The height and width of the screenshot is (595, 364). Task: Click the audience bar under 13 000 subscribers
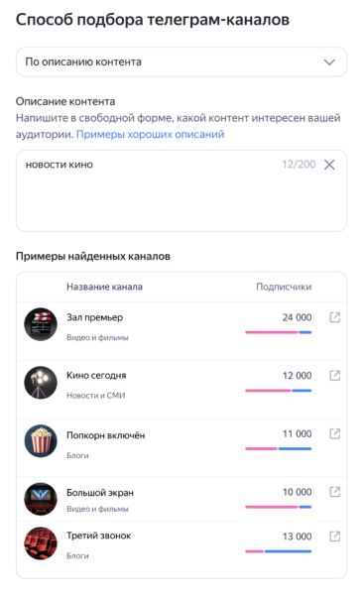[279, 551]
